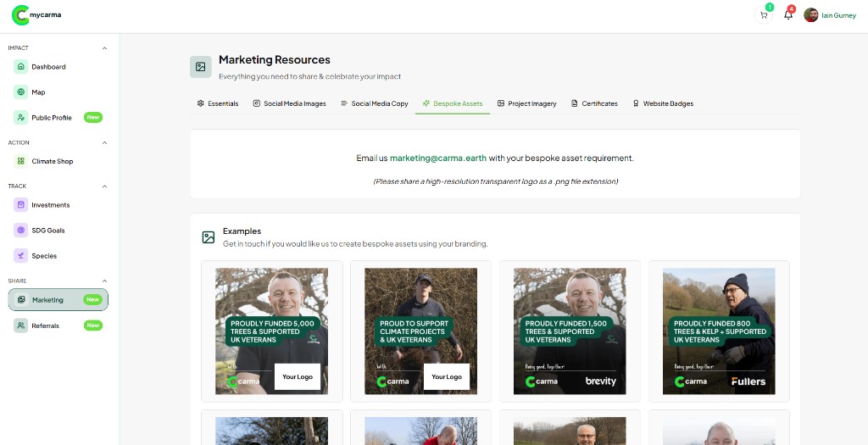Switch to the Project Imagery tab

(x=527, y=103)
